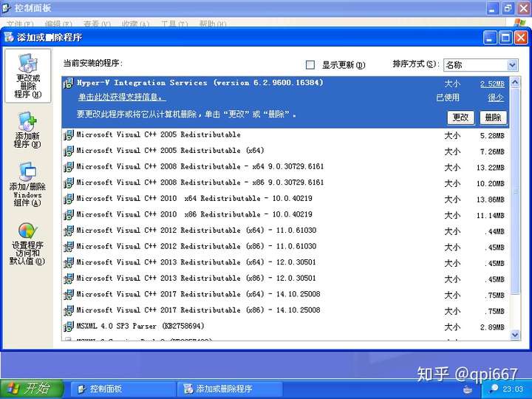Screen dimensions: 532x399
Task: Click icon of Visual C++ 2008 x86 entry
Action: click(68, 183)
